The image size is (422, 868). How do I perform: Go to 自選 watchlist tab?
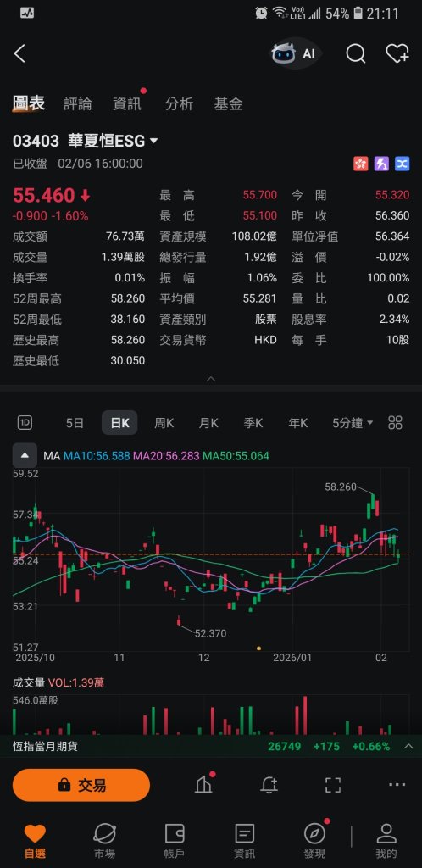tap(35, 841)
